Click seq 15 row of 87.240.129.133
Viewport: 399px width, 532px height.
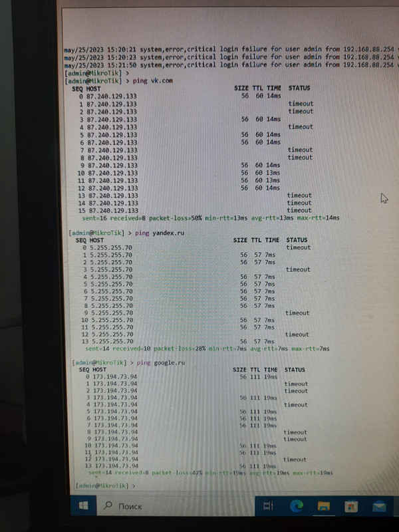coord(195,211)
